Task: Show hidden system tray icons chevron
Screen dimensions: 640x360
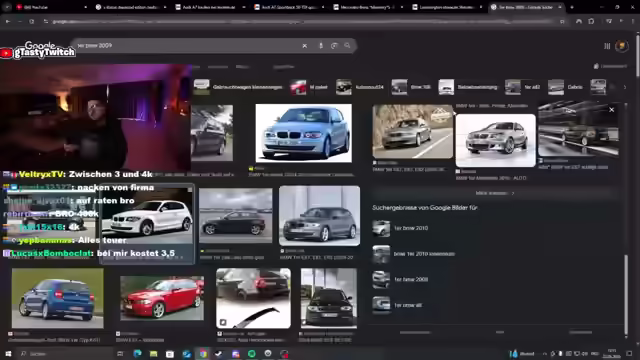Action: (x=544, y=354)
